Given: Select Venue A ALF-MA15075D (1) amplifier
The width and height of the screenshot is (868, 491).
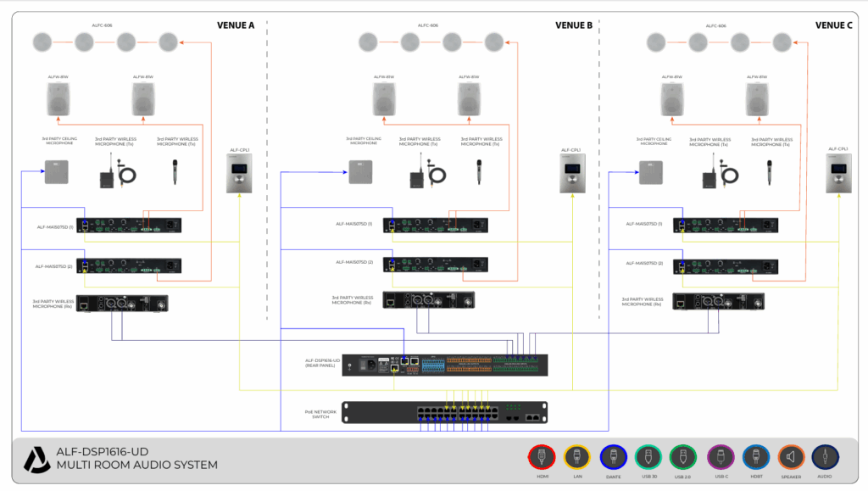Looking at the screenshot, I should 129,226.
